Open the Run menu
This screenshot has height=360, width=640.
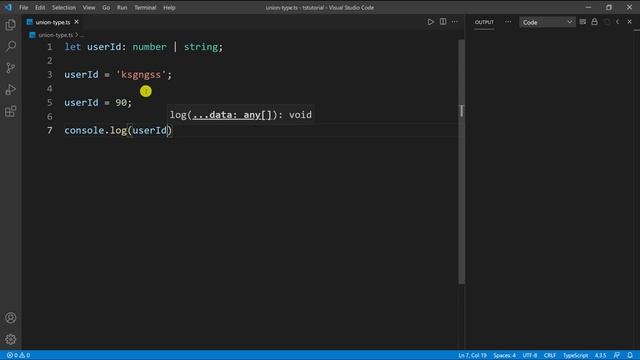pos(122,7)
